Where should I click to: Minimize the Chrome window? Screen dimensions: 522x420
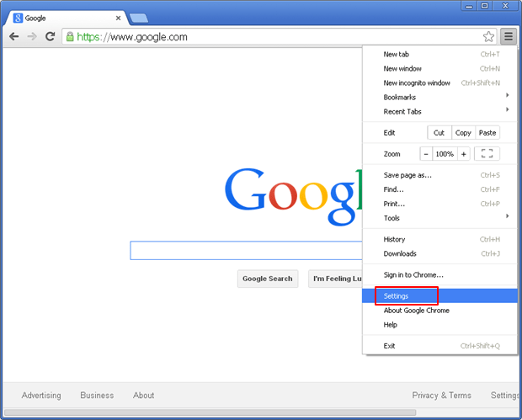point(469,6)
